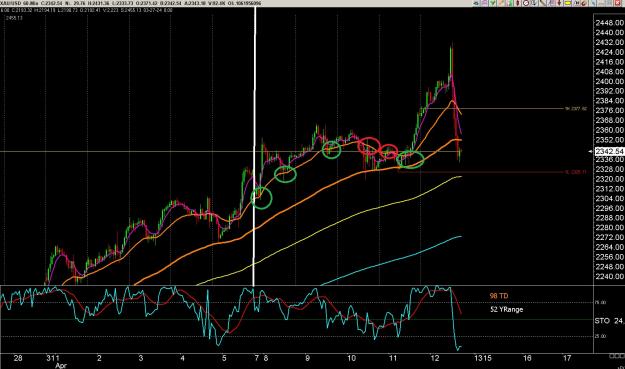Click the 52 YRange indicator label

506,309
